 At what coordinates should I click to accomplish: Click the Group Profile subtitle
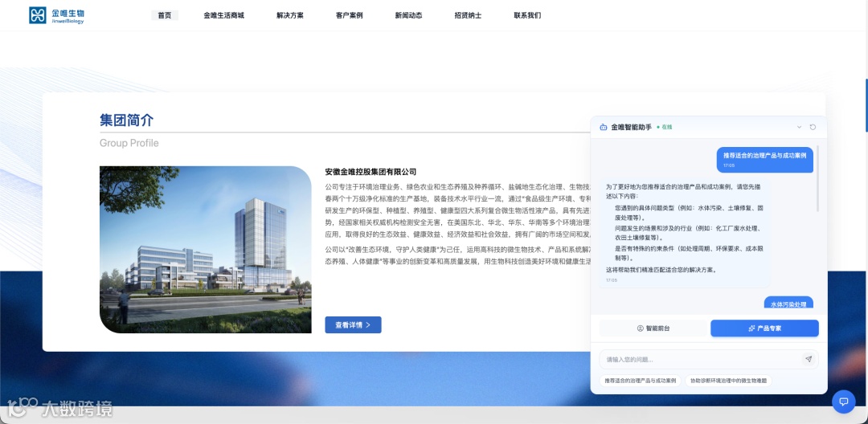pyautogui.click(x=129, y=143)
